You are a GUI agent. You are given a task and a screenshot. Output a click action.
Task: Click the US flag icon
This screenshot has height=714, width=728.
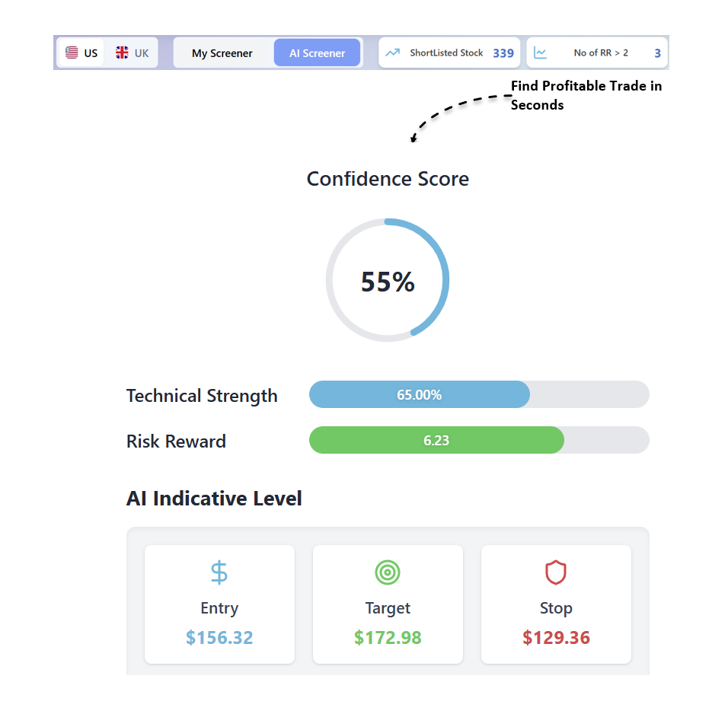pos(71,53)
